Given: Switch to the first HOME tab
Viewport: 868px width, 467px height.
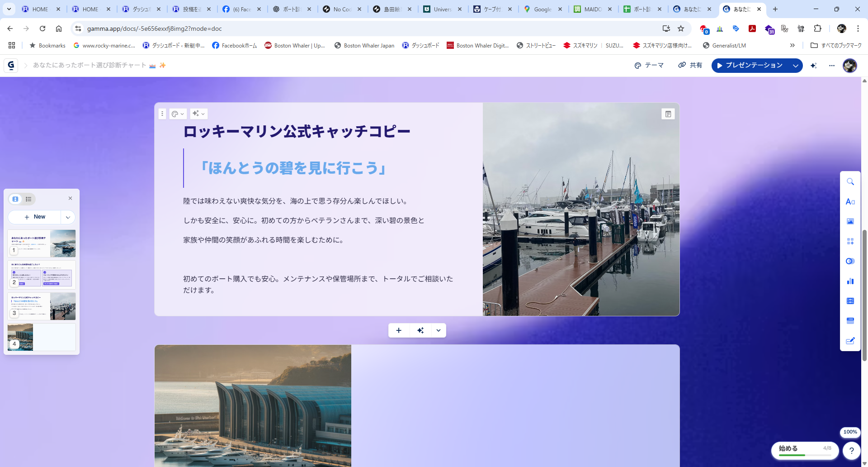Looking at the screenshot, I should (x=42, y=9).
